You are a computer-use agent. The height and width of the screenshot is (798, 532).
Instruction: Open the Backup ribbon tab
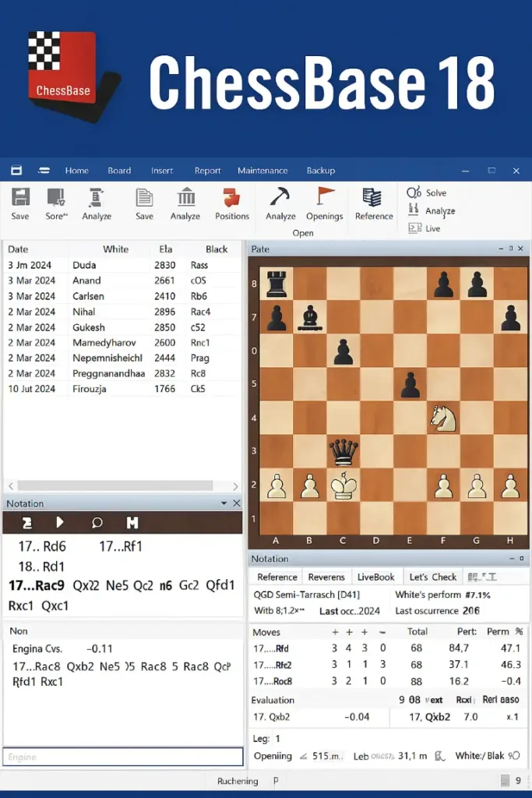pyautogui.click(x=320, y=171)
